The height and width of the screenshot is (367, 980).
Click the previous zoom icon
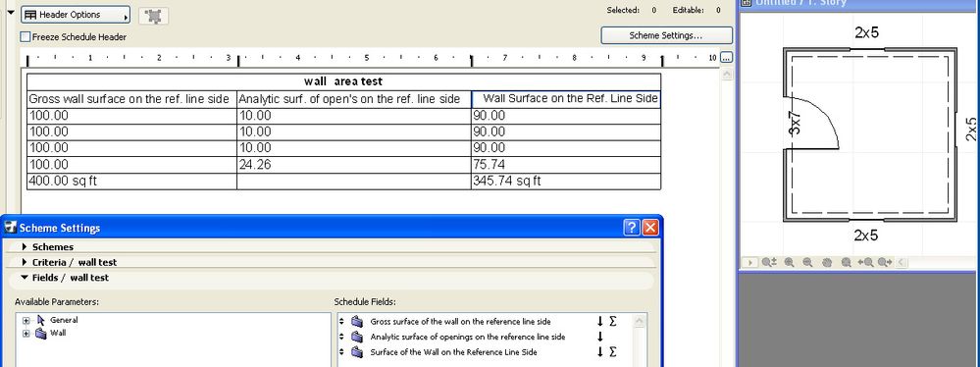pyautogui.click(x=865, y=263)
